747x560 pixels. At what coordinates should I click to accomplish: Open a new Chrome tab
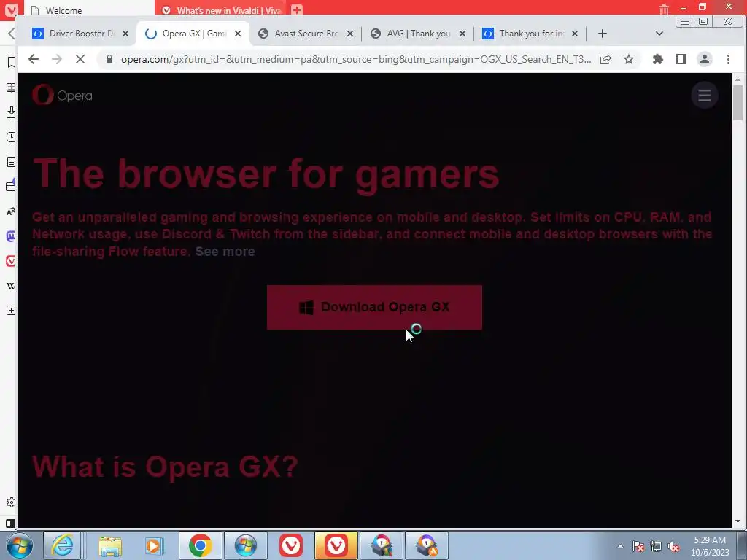click(x=602, y=34)
